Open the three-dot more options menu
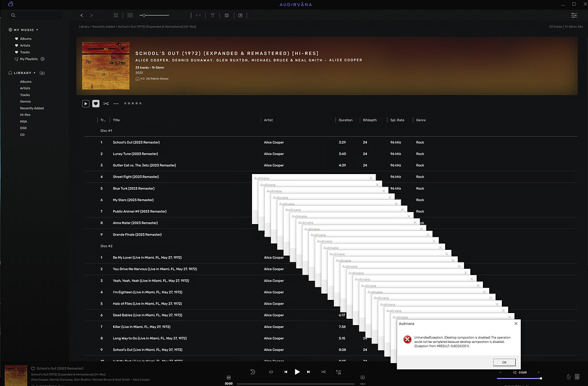The width and height of the screenshot is (588, 386). [116, 103]
